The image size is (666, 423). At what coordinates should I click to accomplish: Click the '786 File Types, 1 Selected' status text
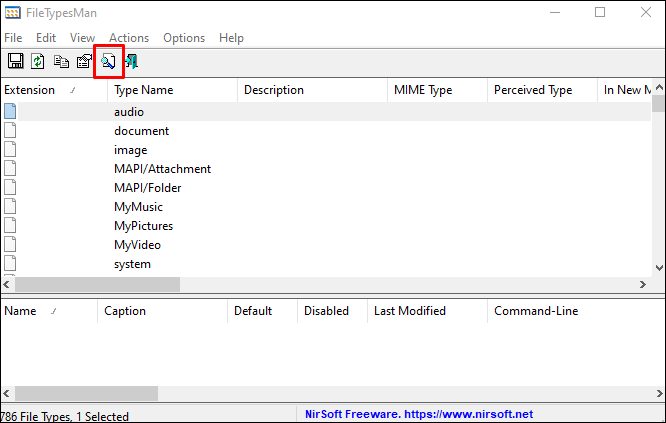(x=64, y=416)
